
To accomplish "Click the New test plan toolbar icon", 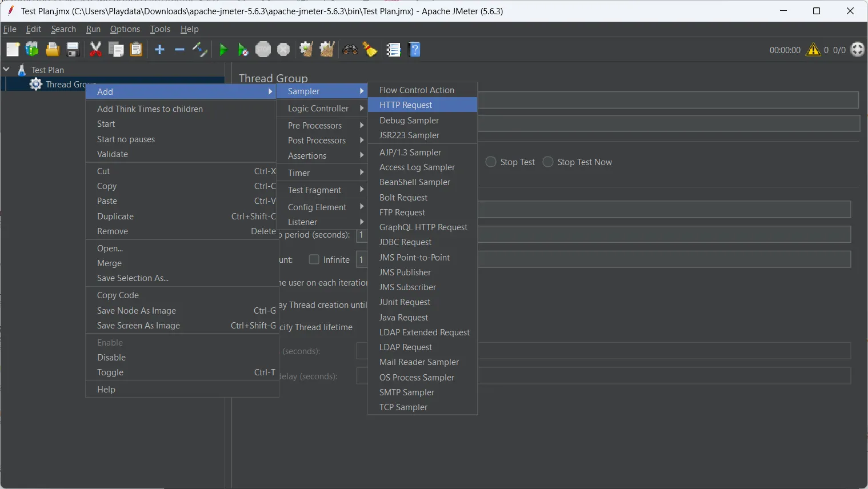I will tap(13, 50).
